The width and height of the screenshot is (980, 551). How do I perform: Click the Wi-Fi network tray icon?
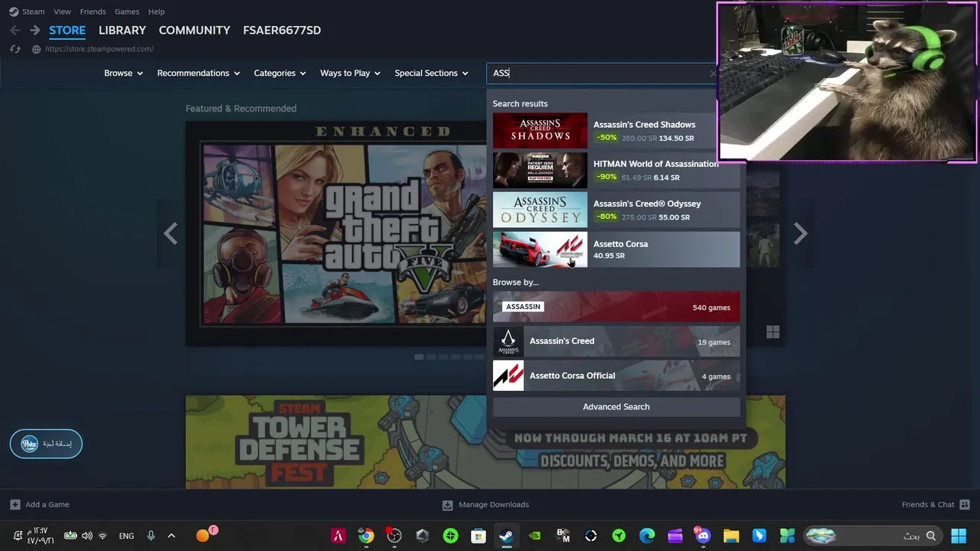pyautogui.click(x=103, y=536)
